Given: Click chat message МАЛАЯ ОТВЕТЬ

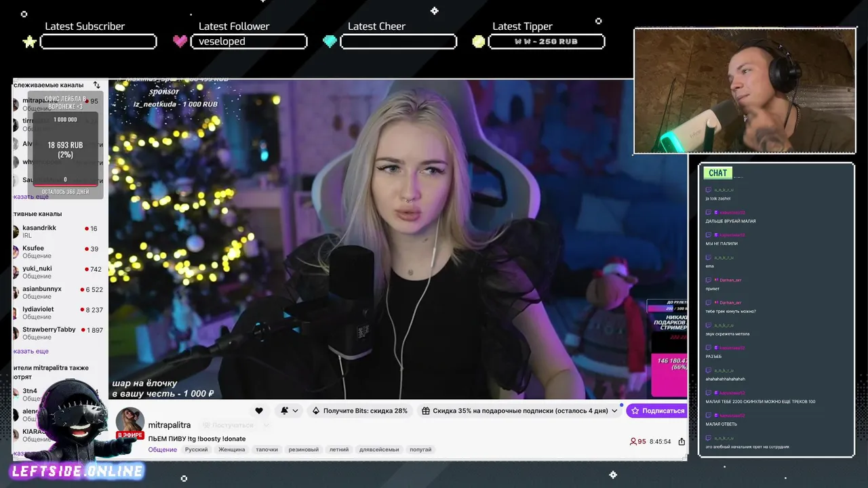Looking at the screenshot, I should click(x=721, y=424).
